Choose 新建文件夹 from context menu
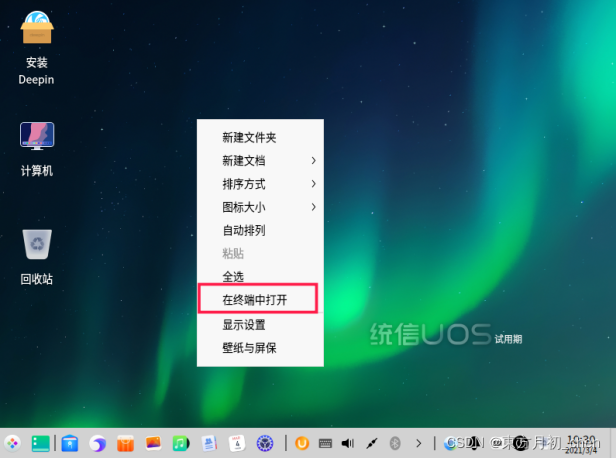 pos(260,138)
